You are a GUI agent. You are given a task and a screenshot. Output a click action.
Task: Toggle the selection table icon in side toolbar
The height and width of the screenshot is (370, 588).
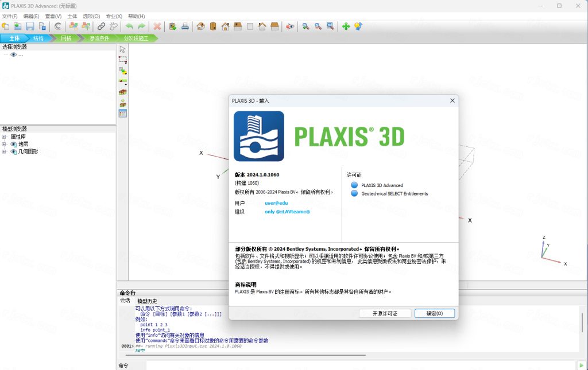tap(123, 113)
